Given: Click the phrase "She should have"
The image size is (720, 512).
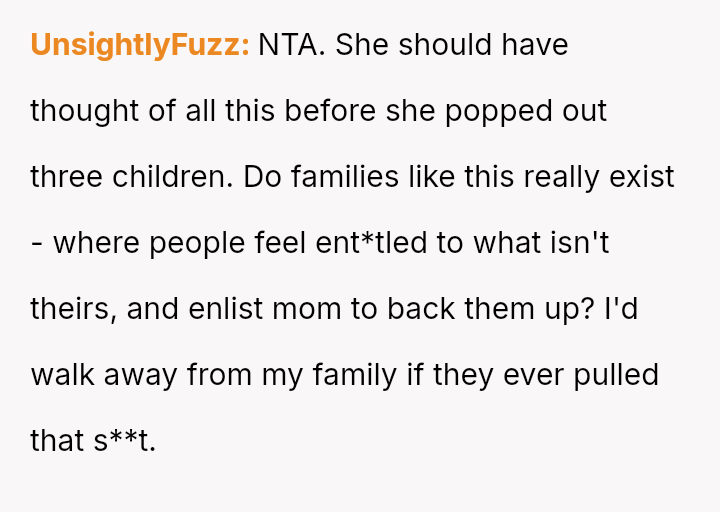Looking at the screenshot, I should pyautogui.click(x=452, y=45).
